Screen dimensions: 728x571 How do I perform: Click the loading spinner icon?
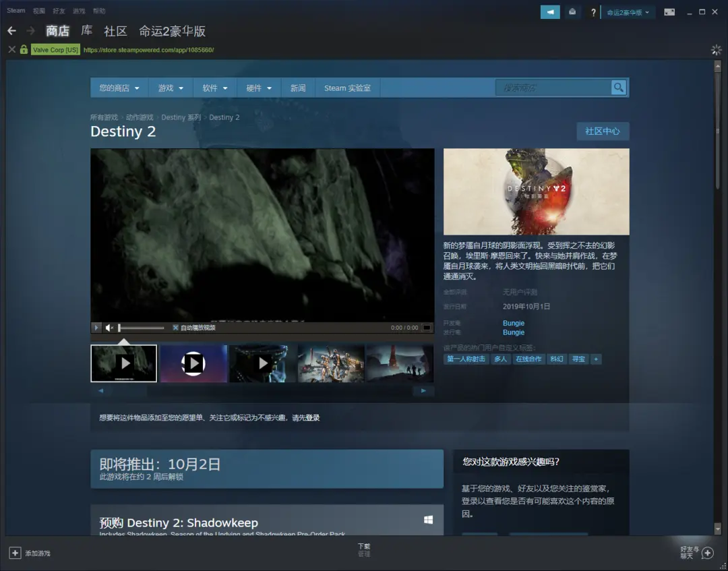coord(717,50)
